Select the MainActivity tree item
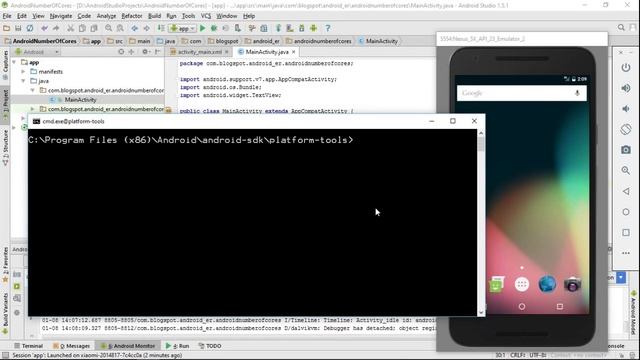The height and width of the screenshot is (360, 640). [x=80, y=100]
